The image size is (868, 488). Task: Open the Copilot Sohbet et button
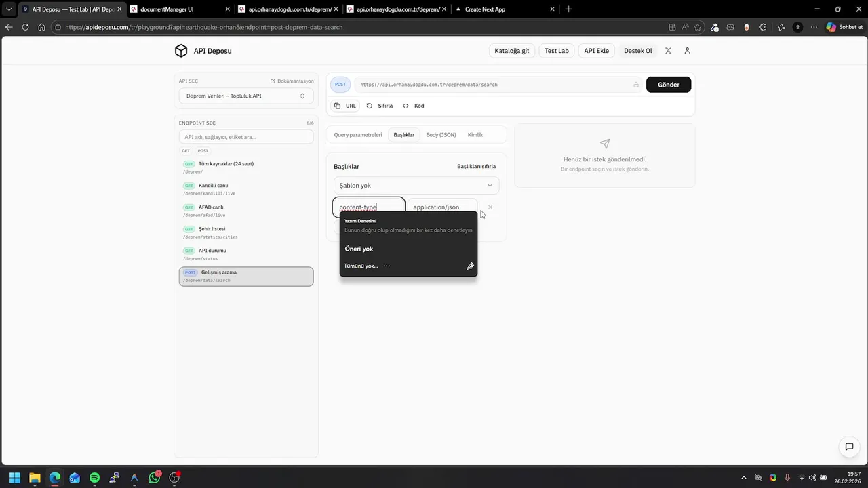pyautogui.click(x=844, y=27)
